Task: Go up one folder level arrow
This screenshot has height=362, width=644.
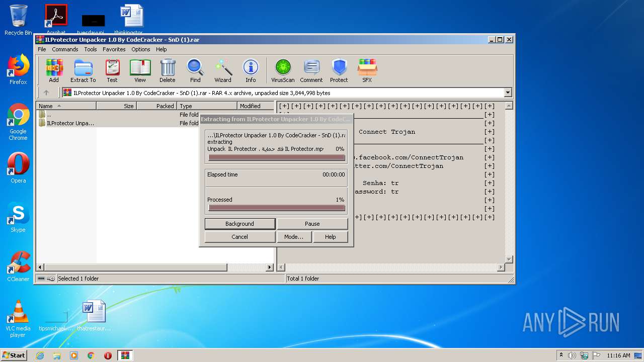Action: coord(46,93)
